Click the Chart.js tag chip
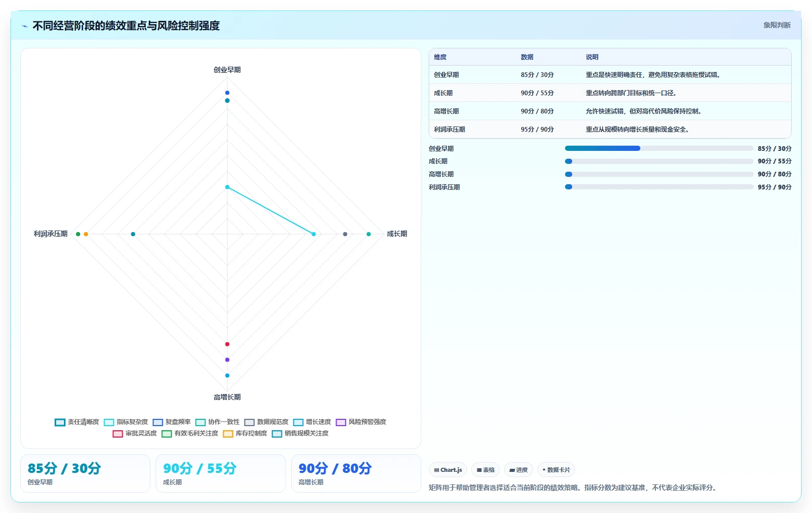Screen dimensions: 812x513 click(x=448, y=470)
